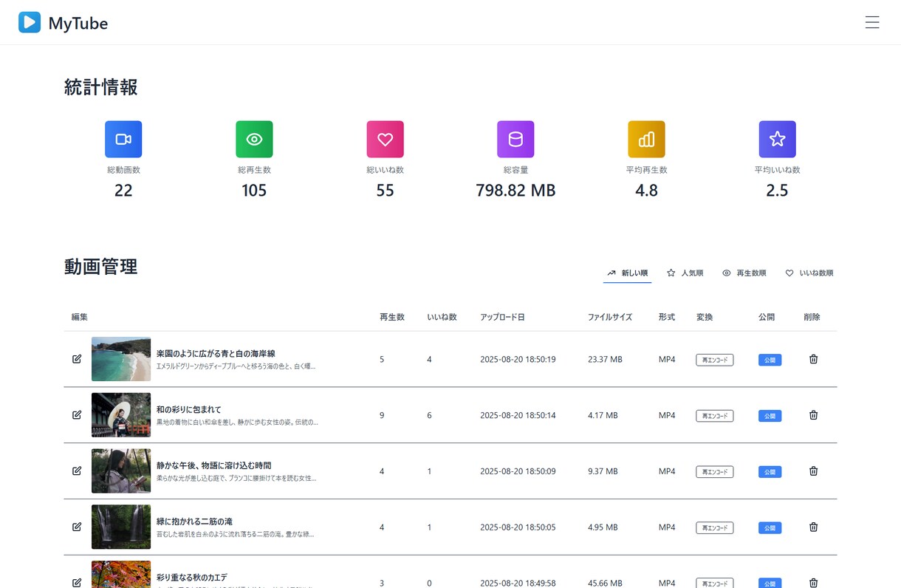
Task: Click file size 23.37 MB
Action: [605, 360]
